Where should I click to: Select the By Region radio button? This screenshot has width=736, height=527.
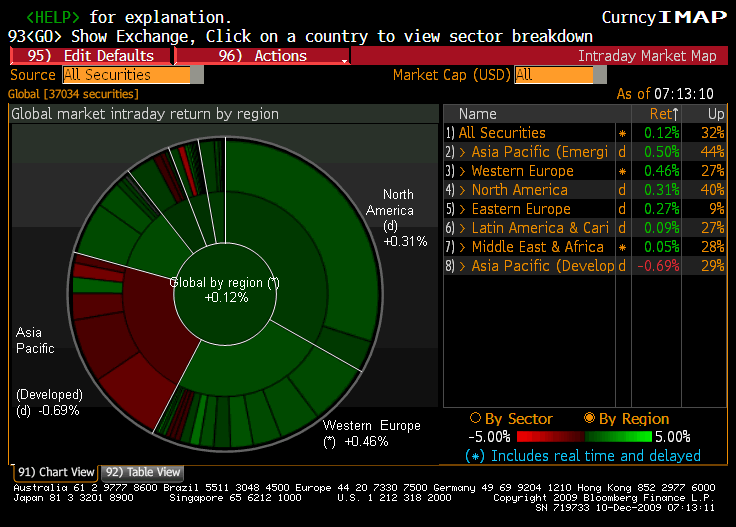pos(589,418)
